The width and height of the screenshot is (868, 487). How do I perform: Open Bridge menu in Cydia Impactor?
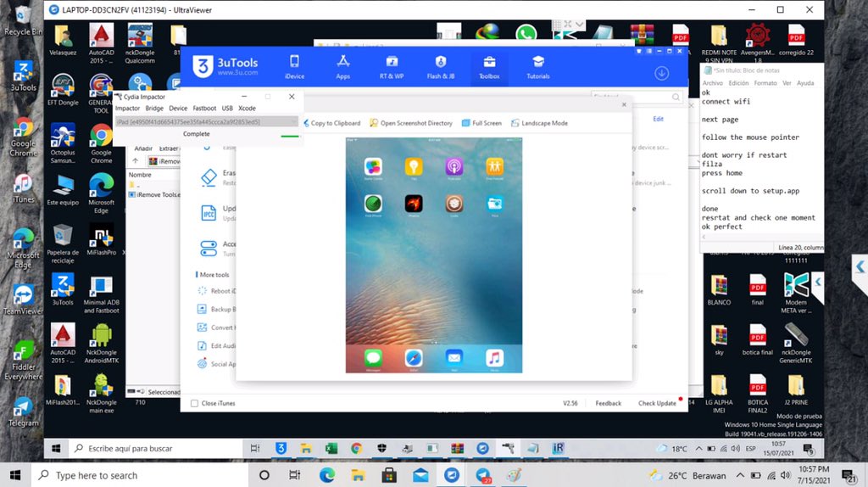pos(154,108)
